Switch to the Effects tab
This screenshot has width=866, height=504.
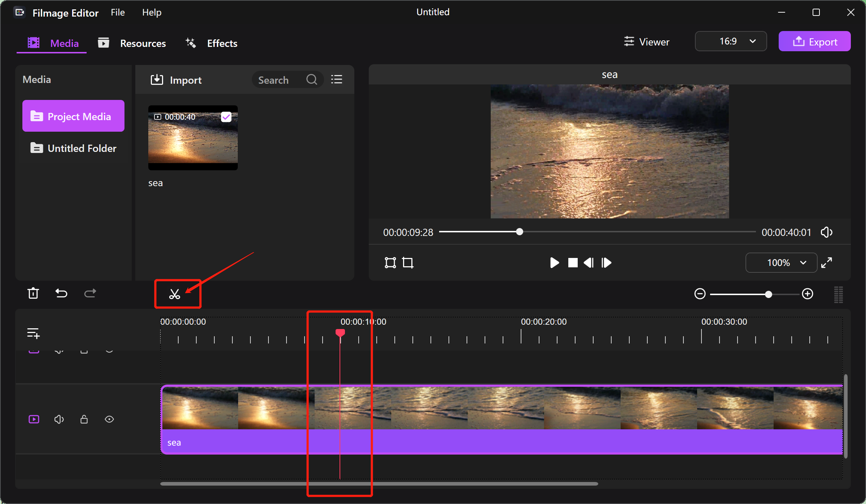tap(211, 43)
